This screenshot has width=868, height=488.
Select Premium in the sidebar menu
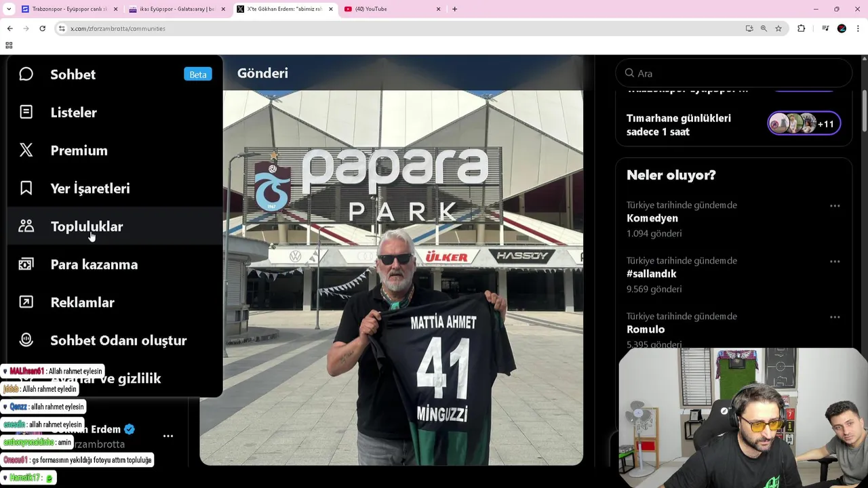(115, 150)
